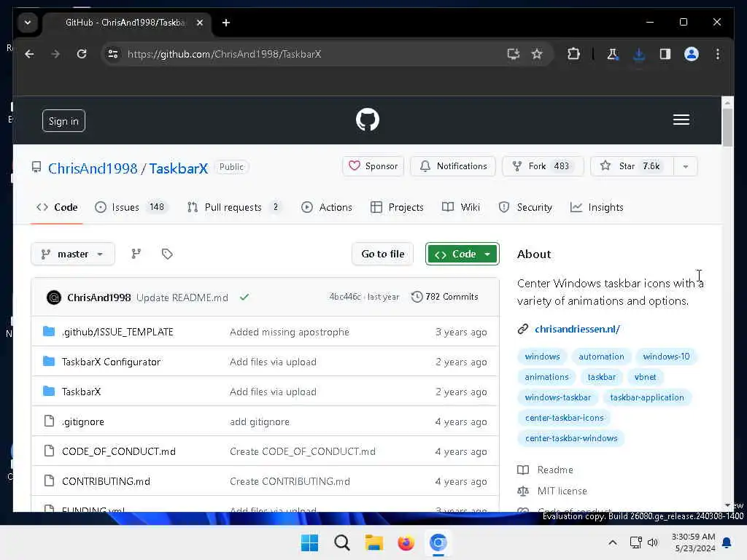Click the browser back arrow
Image resolution: width=747 pixels, height=560 pixels.
29,54
